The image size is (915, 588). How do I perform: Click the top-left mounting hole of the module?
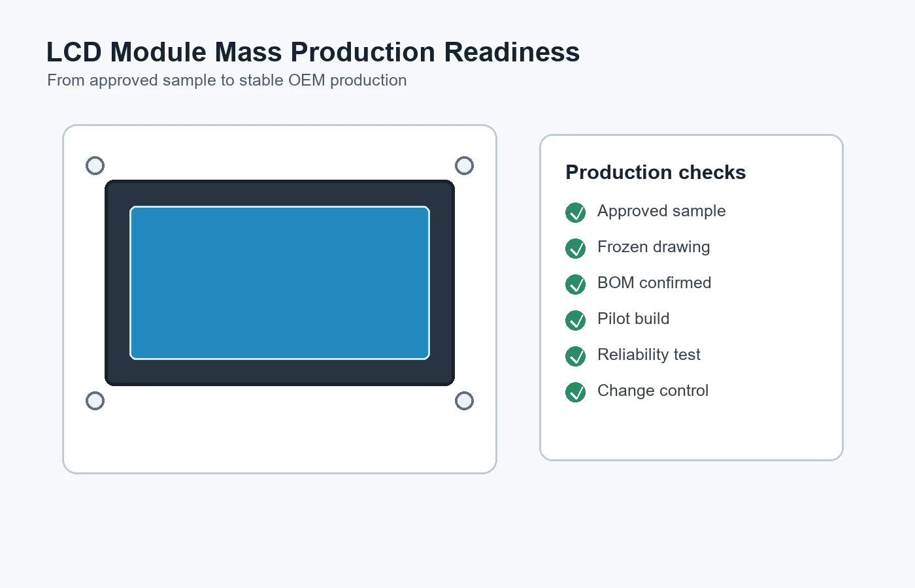95,165
